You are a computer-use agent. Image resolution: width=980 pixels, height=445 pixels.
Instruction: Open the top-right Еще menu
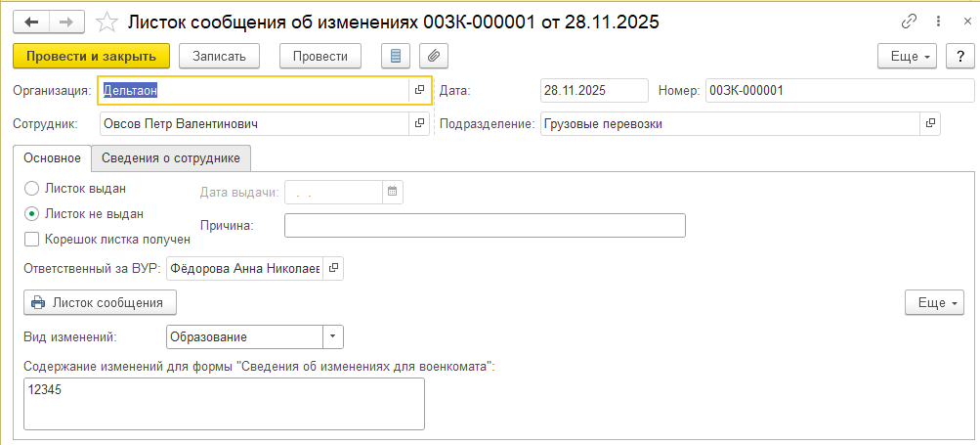coord(908,56)
